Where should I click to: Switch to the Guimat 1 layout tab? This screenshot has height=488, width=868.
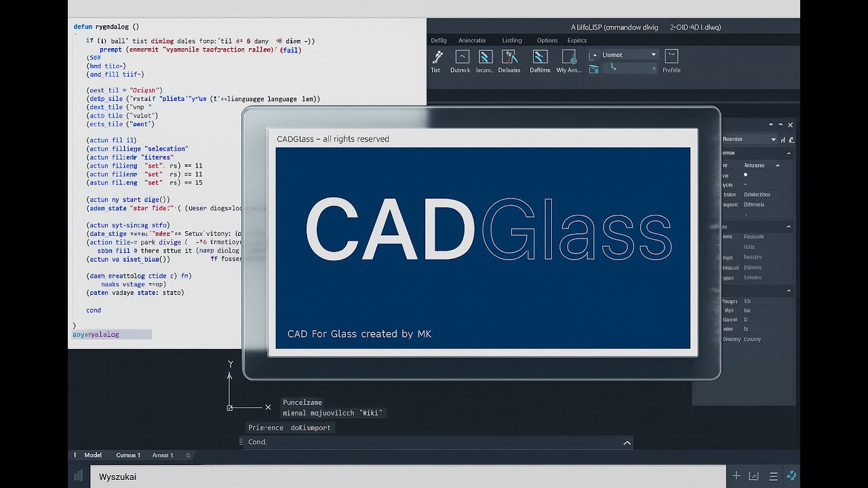click(x=128, y=455)
